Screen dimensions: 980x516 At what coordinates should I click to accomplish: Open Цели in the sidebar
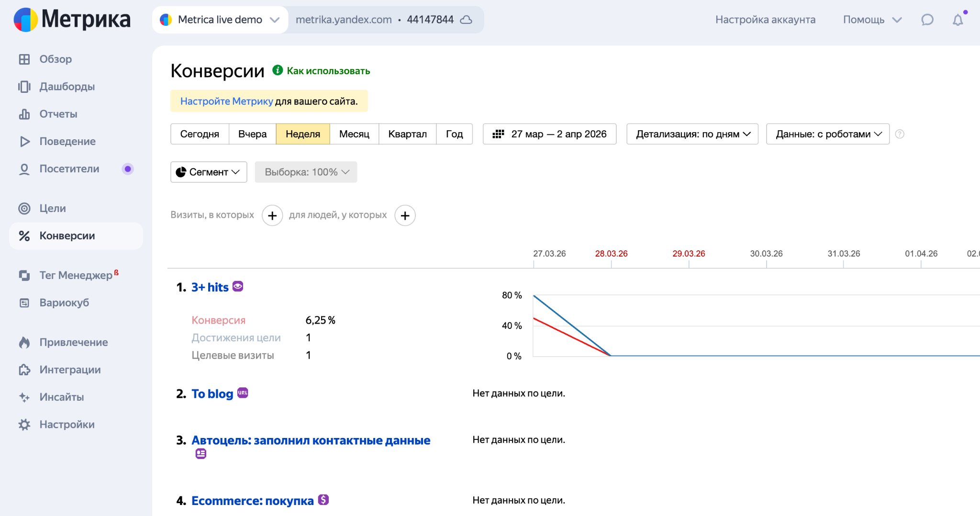pyautogui.click(x=53, y=208)
